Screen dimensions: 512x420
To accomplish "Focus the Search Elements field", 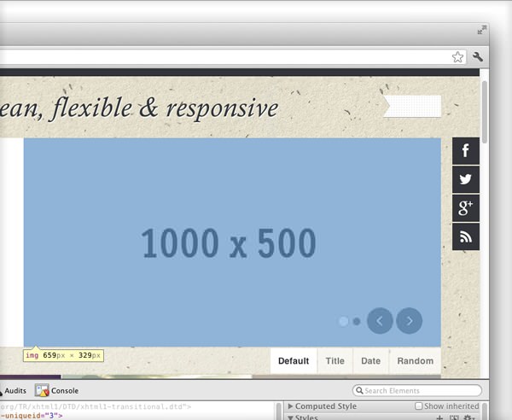I will [x=417, y=391].
